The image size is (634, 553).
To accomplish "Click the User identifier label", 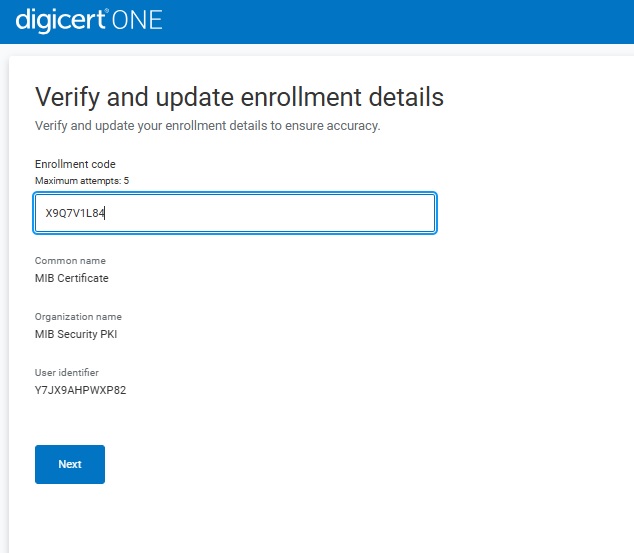I will coord(67,373).
